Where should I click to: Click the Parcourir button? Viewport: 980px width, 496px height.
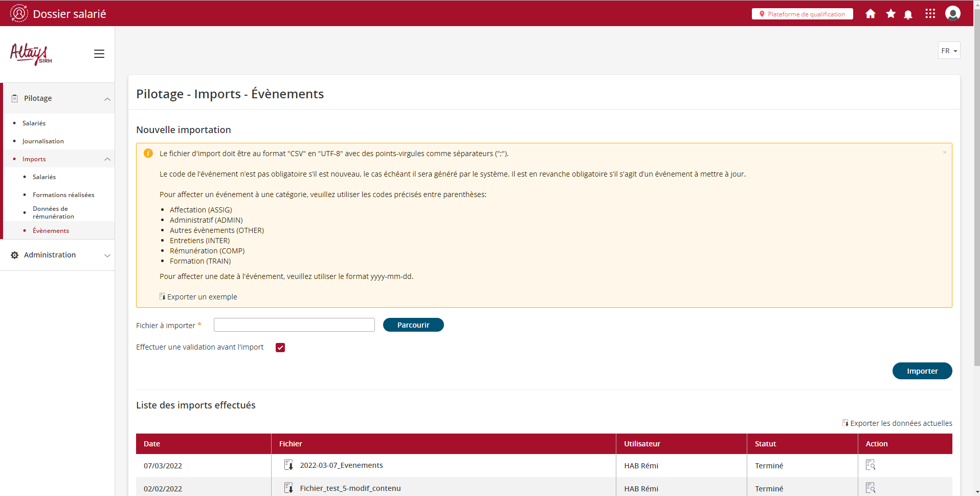413,325
